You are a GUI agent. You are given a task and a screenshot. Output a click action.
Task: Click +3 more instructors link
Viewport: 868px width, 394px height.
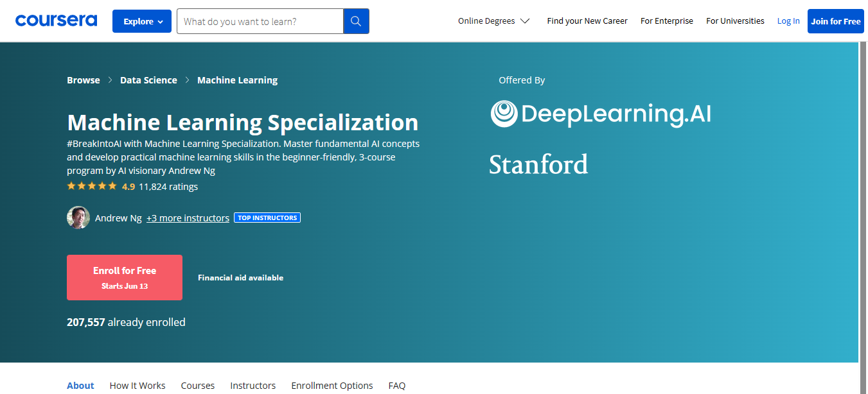pos(188,218)
